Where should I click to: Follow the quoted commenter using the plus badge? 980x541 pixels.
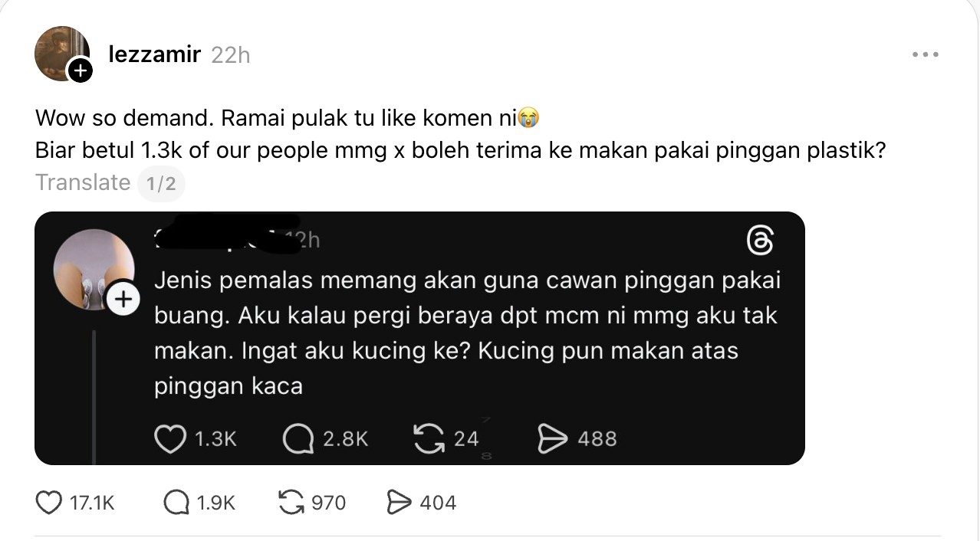tap(123, 300)
